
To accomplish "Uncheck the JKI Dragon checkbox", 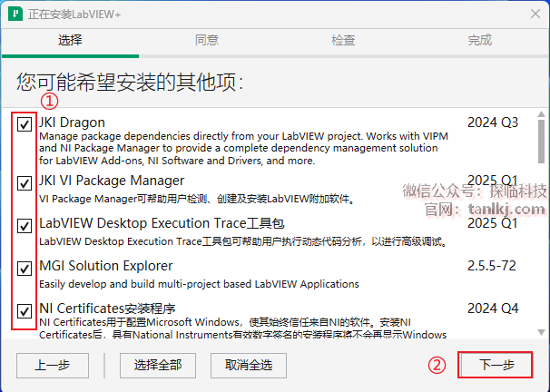I will click(25, 124).
